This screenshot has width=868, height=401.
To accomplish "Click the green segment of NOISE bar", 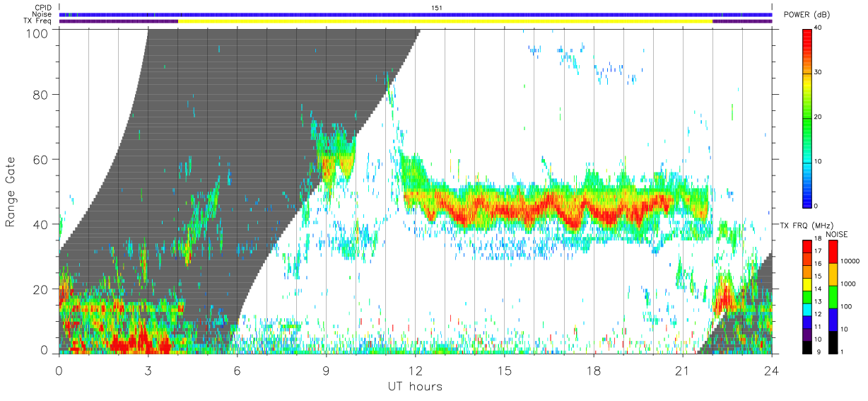I will [x=833, y=296].
